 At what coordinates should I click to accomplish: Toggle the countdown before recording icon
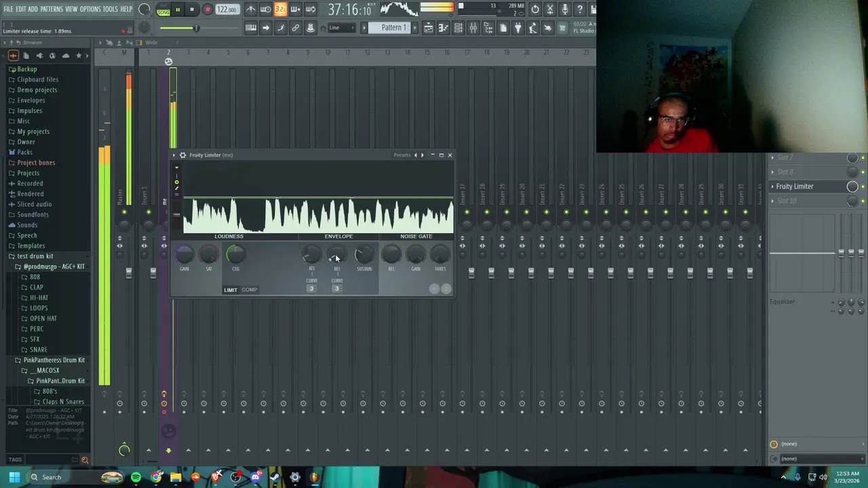[x=280, y=9]
